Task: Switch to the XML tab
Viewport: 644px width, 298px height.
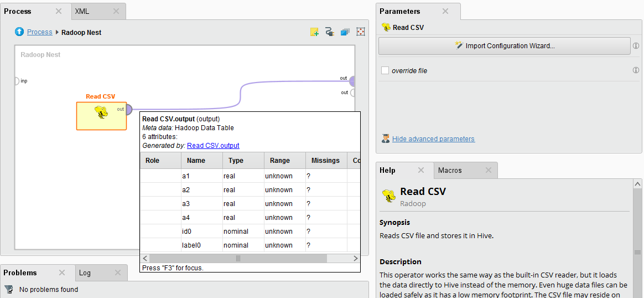Action: 82,11
